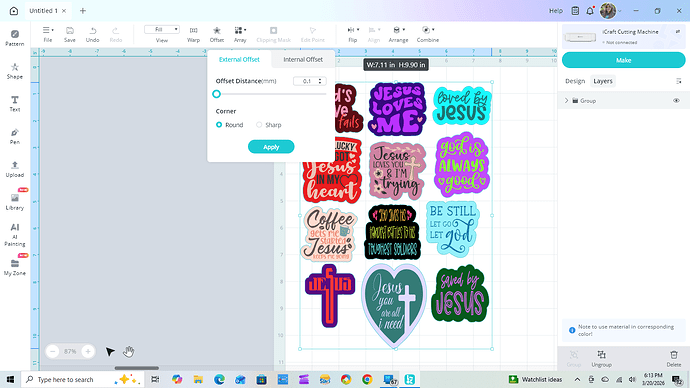Save the project with the Save icon
Viewport: 690px width, 388px height.
click(70, 34)
